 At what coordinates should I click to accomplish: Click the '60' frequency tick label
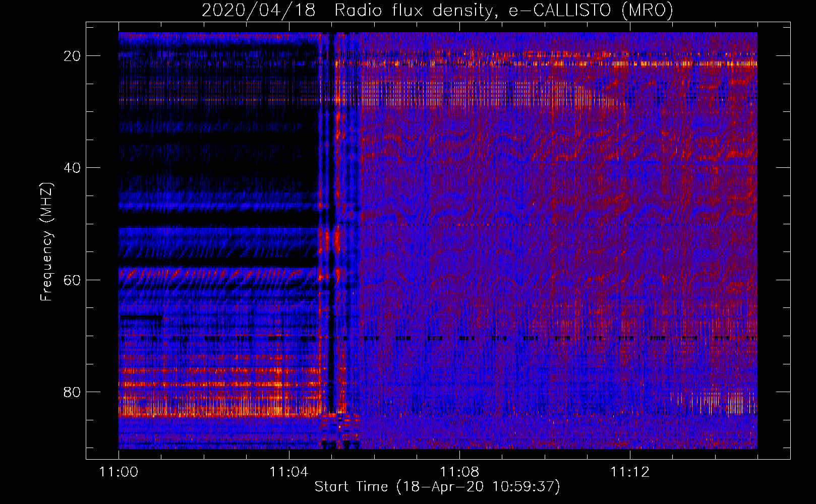72,280
